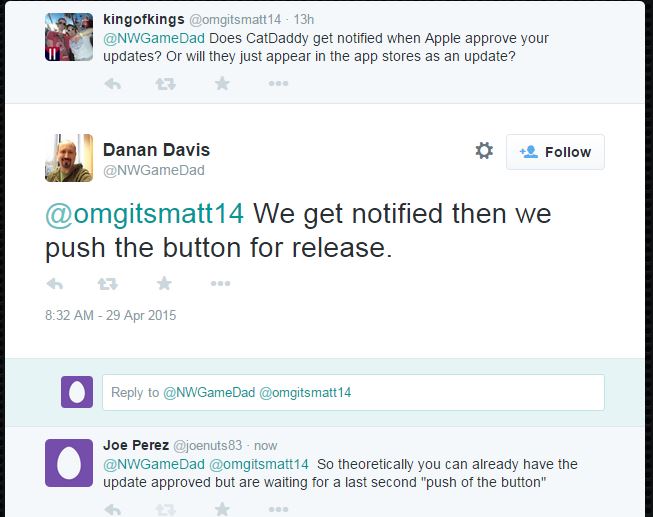Open more options on kingofkings' tweet
Image resolution: width=653 pixels, height=517 pixels.
[278, 84]
